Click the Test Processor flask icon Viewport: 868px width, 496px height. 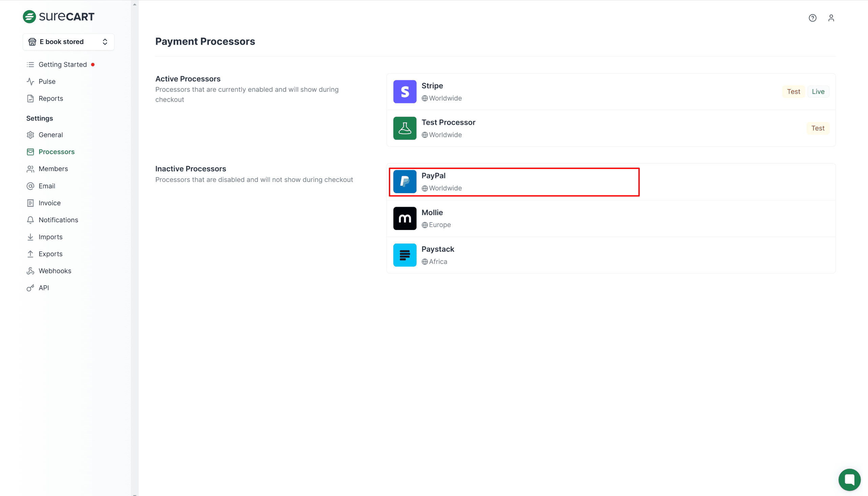click(x=405, y=128)
